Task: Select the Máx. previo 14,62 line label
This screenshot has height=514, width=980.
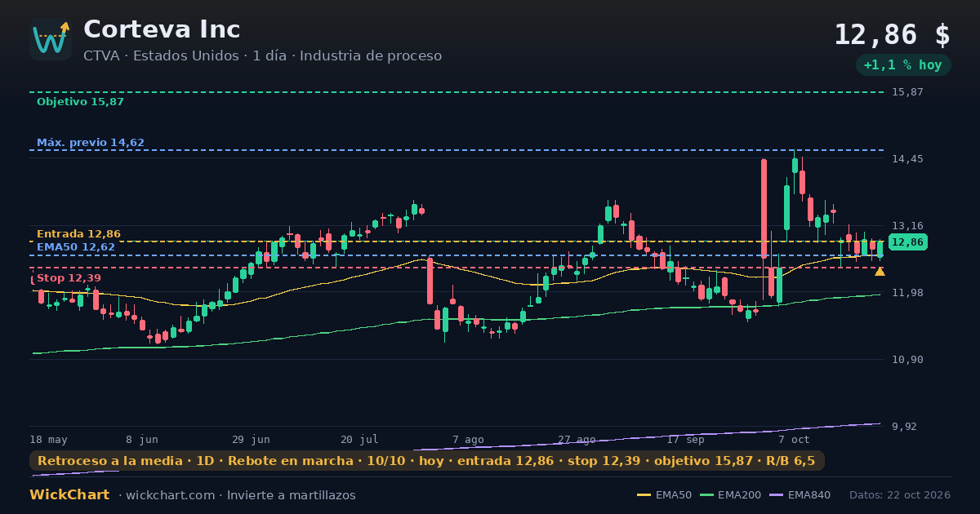Action: (x=91, y=143)
